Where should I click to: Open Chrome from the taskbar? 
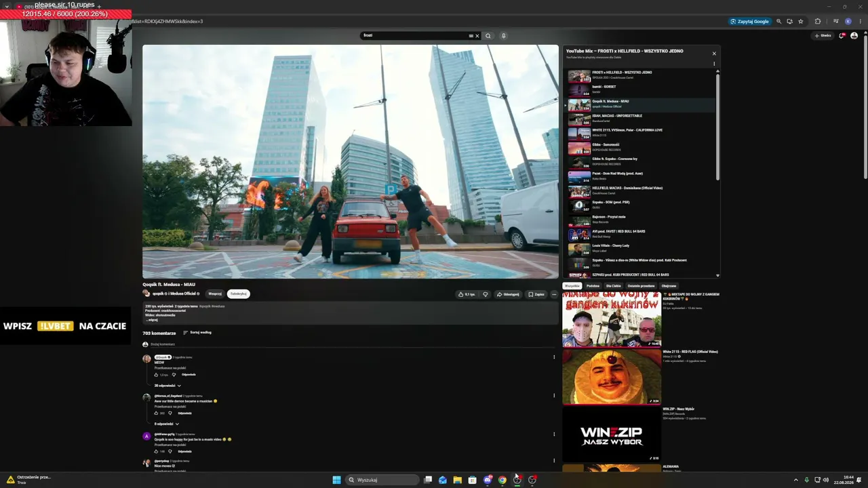(x=502, y=480)
